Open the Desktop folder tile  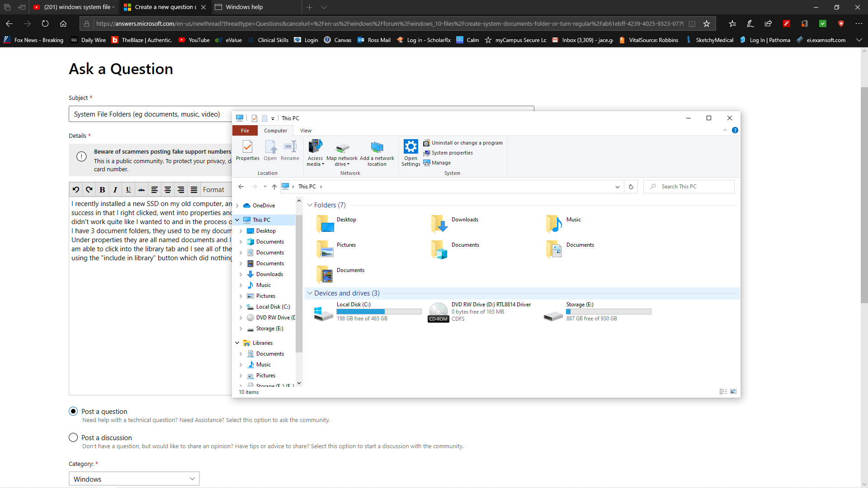pyautogui.click(x=336, y=224)
